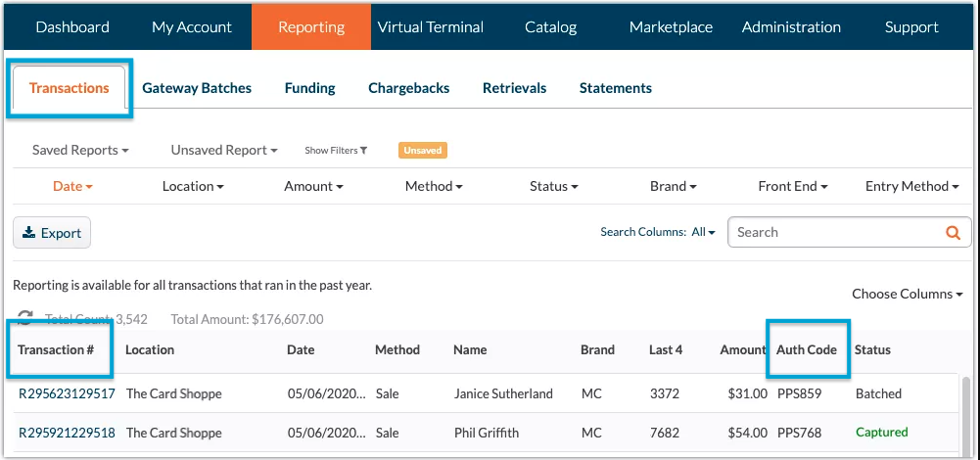980x460 pixels.
Task: Open the Saved Reports dropdown
Action: (x=80, y=151)
